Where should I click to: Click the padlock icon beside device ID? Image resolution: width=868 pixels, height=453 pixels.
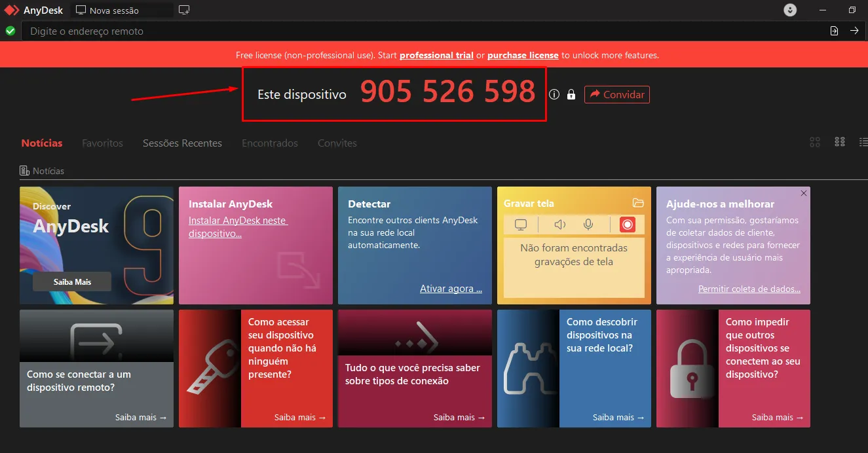click(x=571, y=94)
